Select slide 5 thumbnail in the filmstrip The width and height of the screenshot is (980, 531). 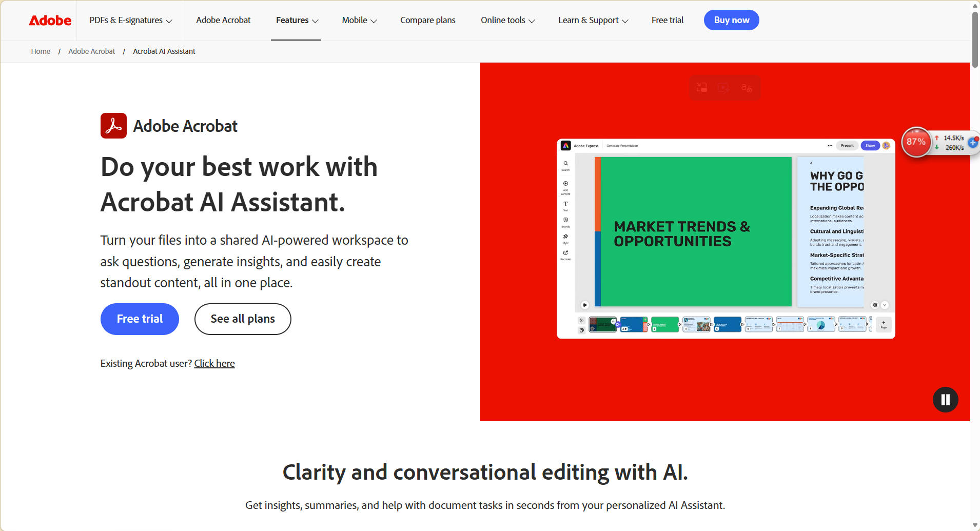728,324
